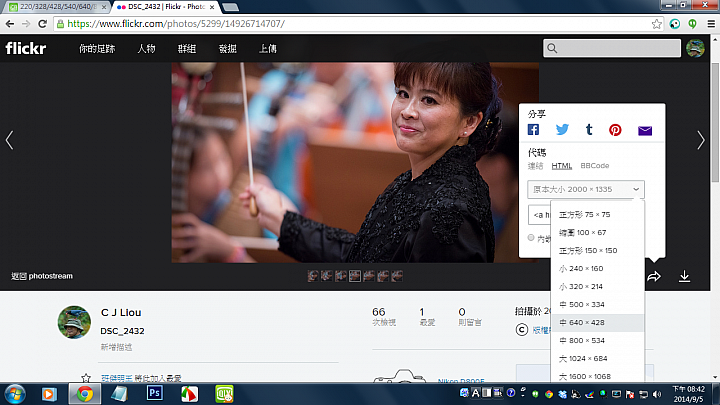Share the photo by email icon
This screenshot has width=720, height=405.
coord(645,130)
